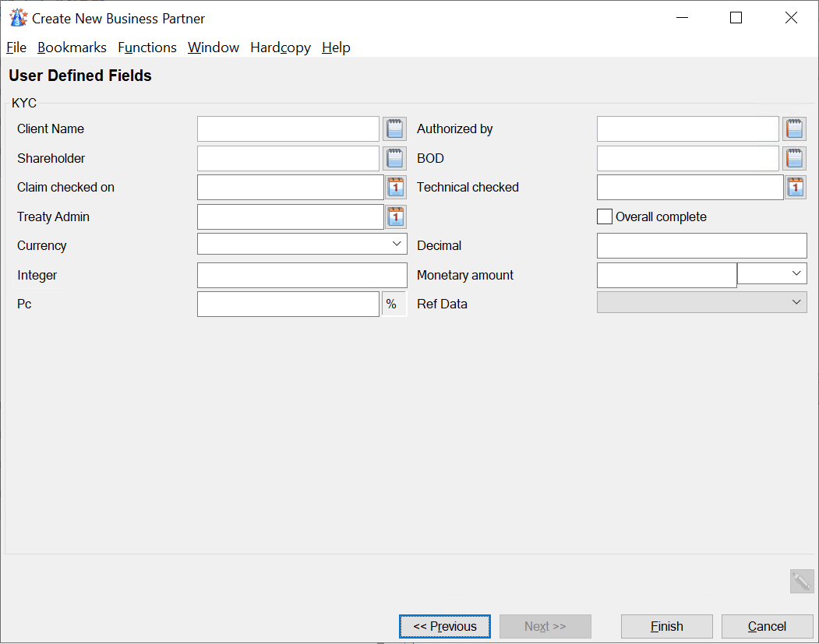The image size is (819, 644).
Task: Click the Finish button
Action: [666, 626]
